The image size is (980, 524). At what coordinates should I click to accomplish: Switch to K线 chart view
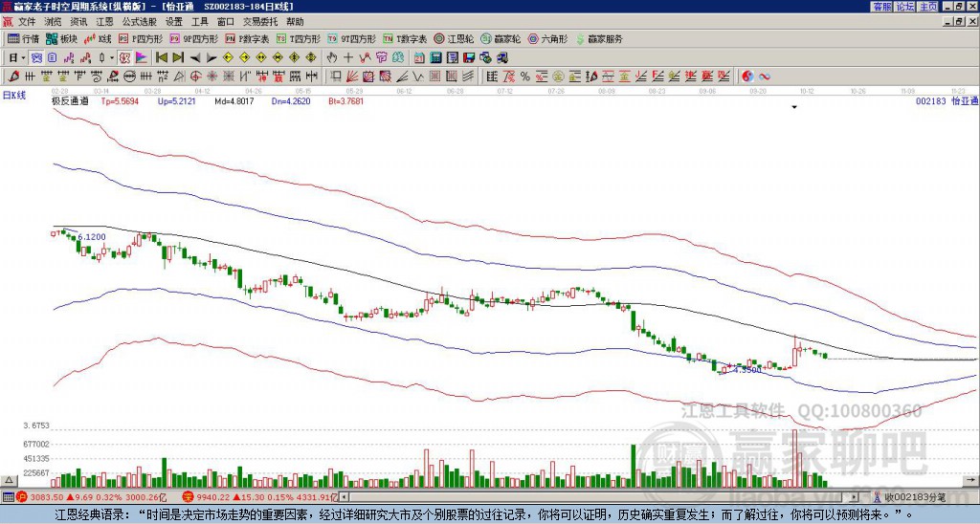97,38
